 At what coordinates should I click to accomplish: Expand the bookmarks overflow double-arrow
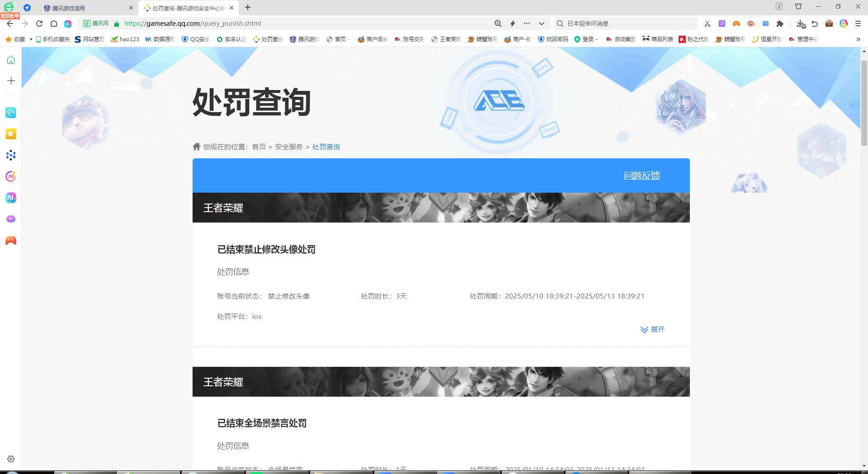tap(858, 39)
